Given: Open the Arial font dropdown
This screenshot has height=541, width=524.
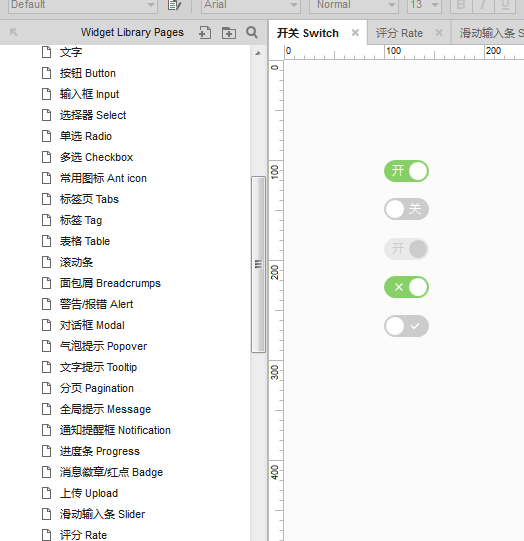Looking at the screenshot, I should pos(250,5).
